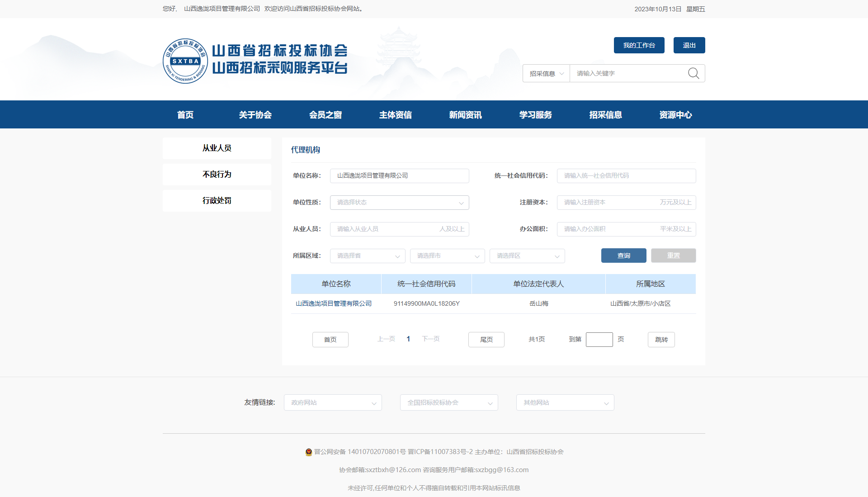The width and height of the screenshot is (868, 497).
Task: Click 跳转 jump button
Action: [x=661, y=340]
